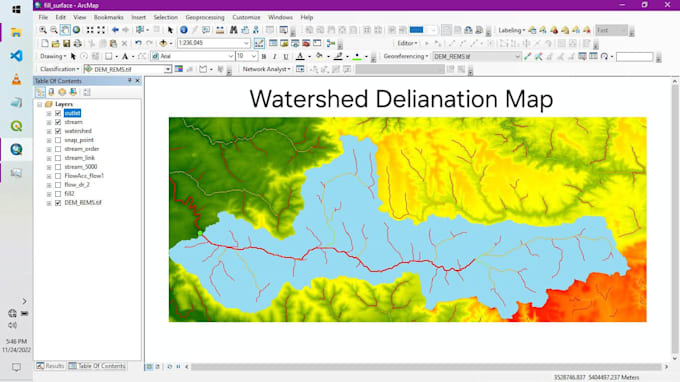Select the Zoom In tool
The image size is (680, 382).
point(42,30)
